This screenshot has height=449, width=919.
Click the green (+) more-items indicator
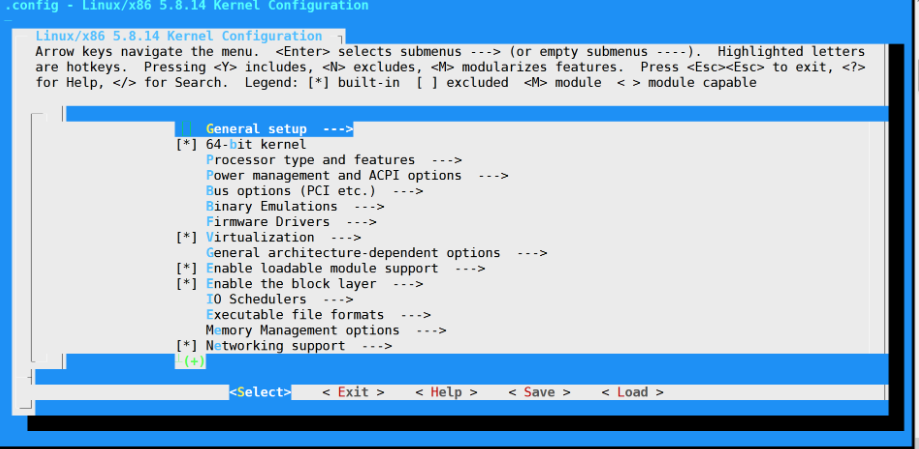coord(194,361)
